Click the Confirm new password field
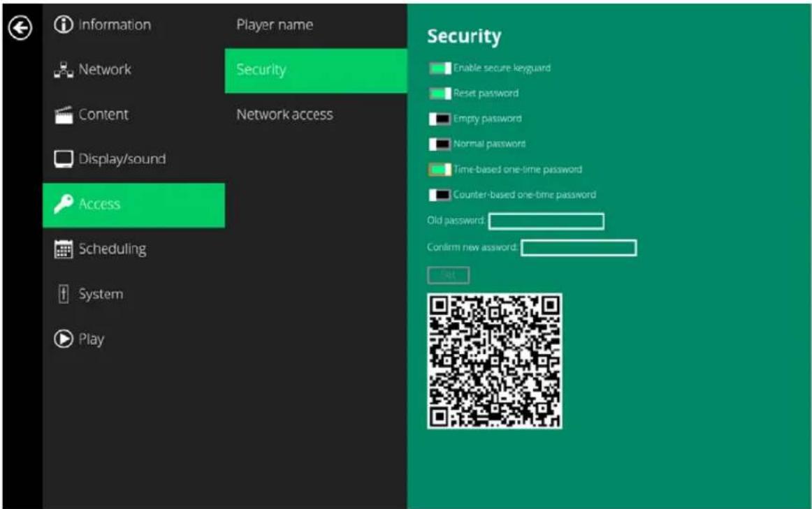This screenshot has height=509, width=812. 579,248
